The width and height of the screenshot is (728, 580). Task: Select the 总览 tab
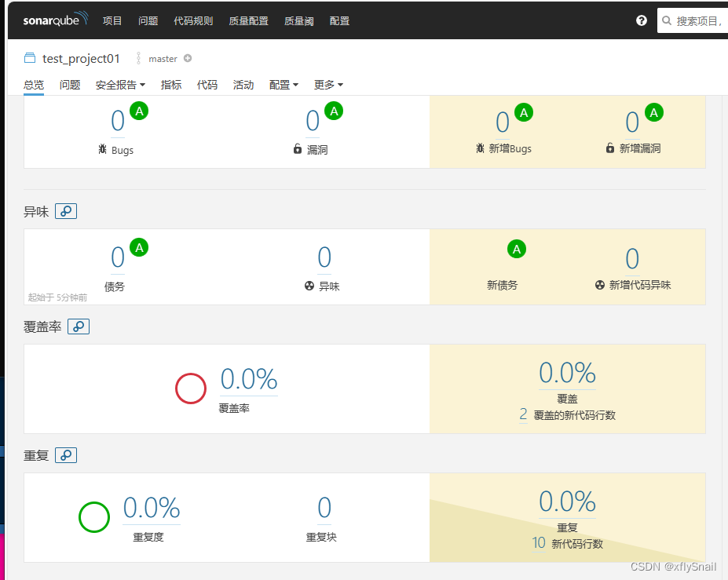tap(34, 85)
